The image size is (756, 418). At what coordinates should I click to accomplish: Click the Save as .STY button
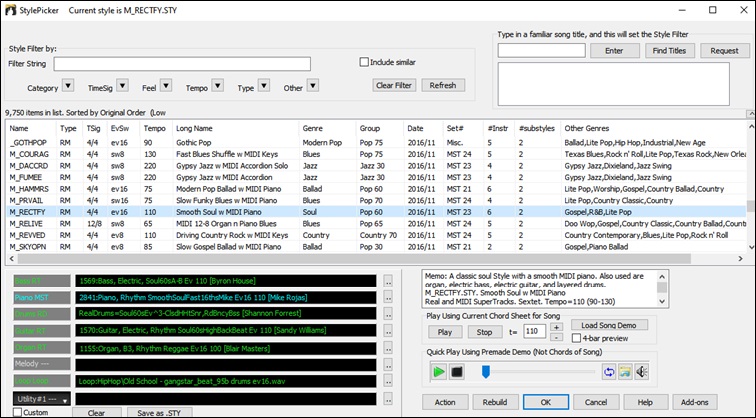(x=159, y=413)
